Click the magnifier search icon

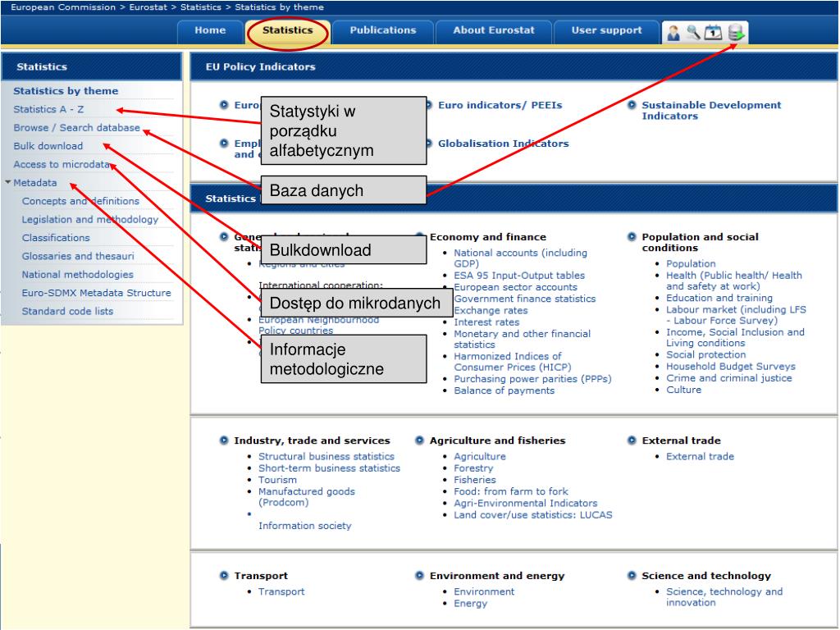(x=694, y=33)
